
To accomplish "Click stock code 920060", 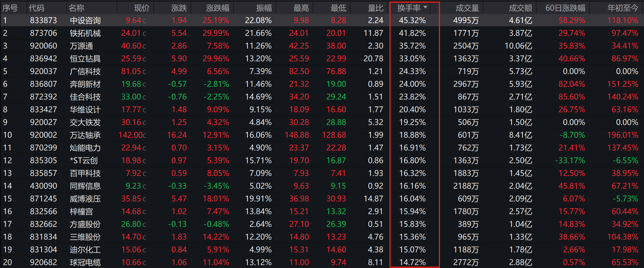I will pos(44,46).
